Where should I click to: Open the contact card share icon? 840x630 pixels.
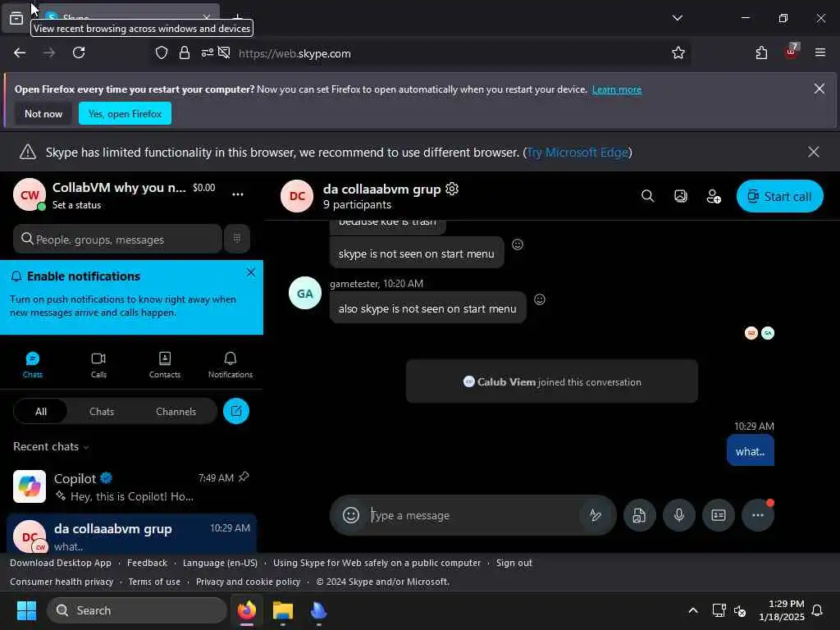pyautogui.click(x=719, y=515)
